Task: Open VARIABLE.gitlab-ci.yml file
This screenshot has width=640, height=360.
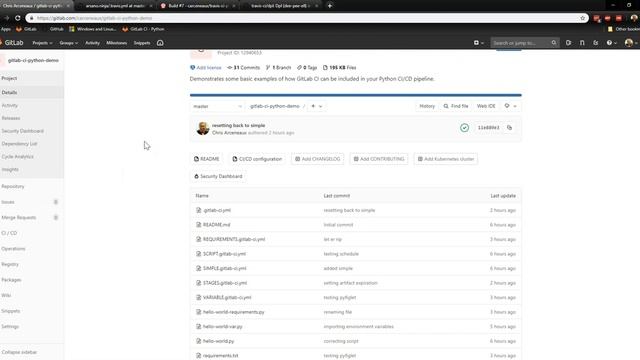Action: [x=227, y=298]
